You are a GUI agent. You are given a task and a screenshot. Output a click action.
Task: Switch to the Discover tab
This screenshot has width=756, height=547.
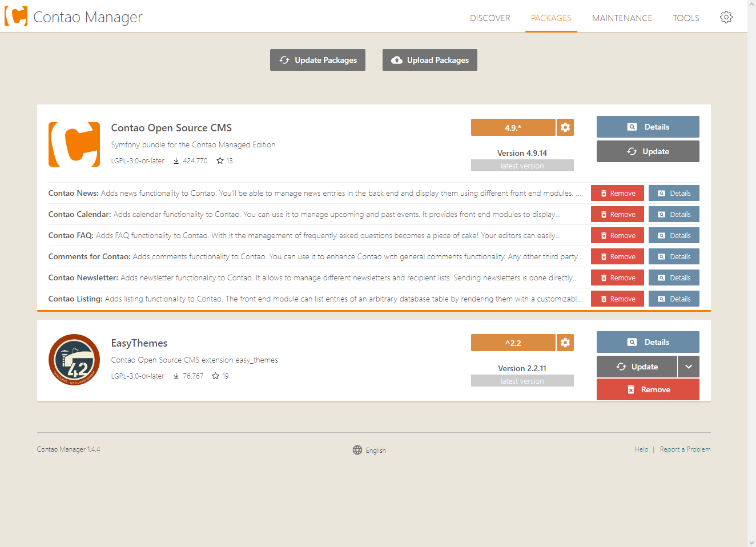coord(490,18)
